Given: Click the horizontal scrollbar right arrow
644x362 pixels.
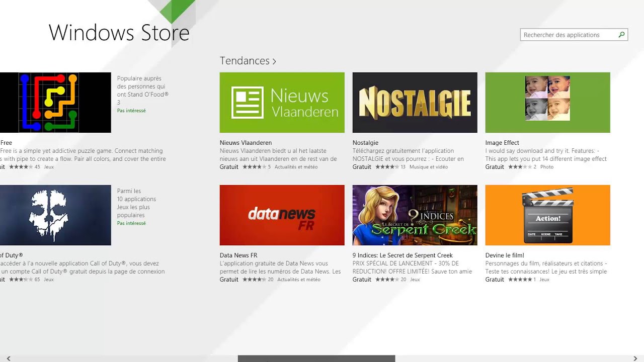Looking at the screenshot, I should pos(635,358).
